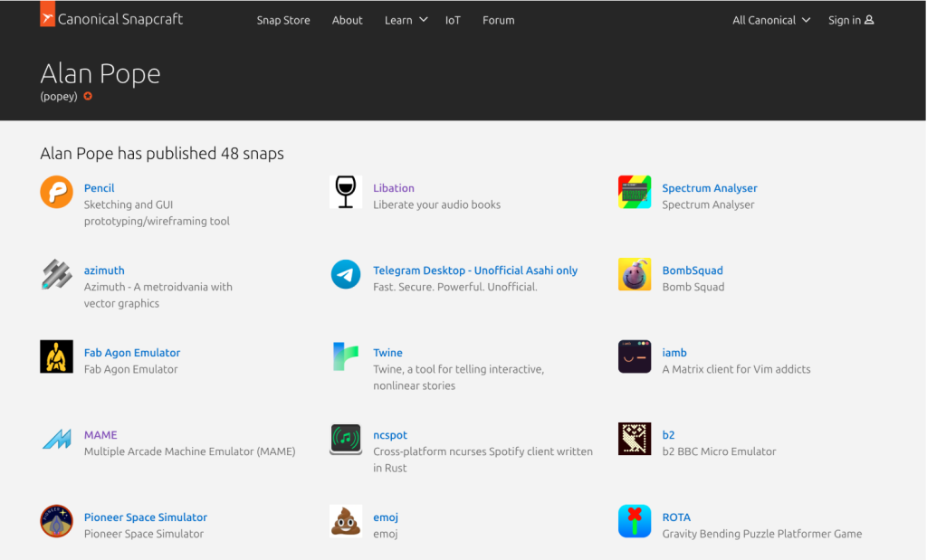Click 'Cross-platform ncurses Spotify client' description

[483, 460]
